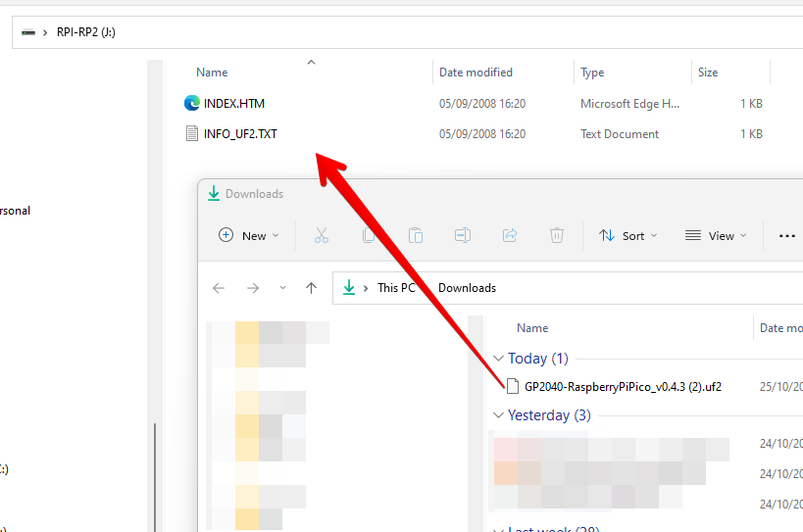The width and height of the screenshot is (803, 532).
Task: Click the GP2040 uf2 file icon
Action: pos(512,386)
